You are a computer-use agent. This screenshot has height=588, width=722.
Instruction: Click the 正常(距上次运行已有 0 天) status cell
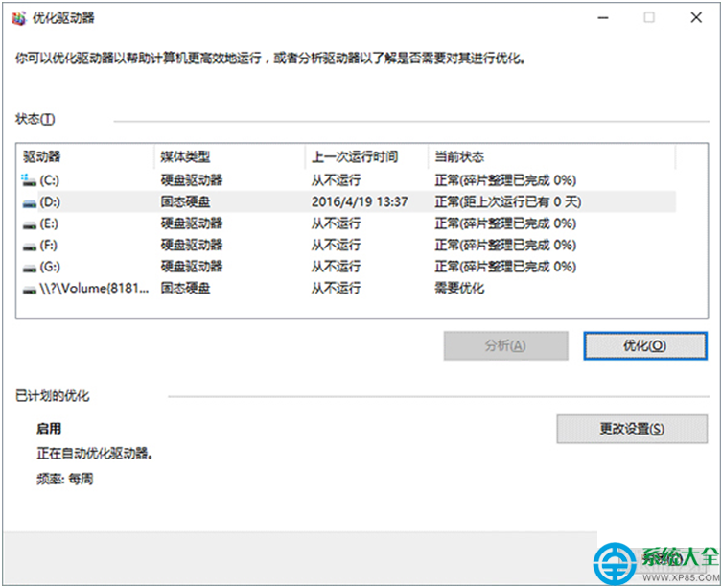(x=508, y=201)
